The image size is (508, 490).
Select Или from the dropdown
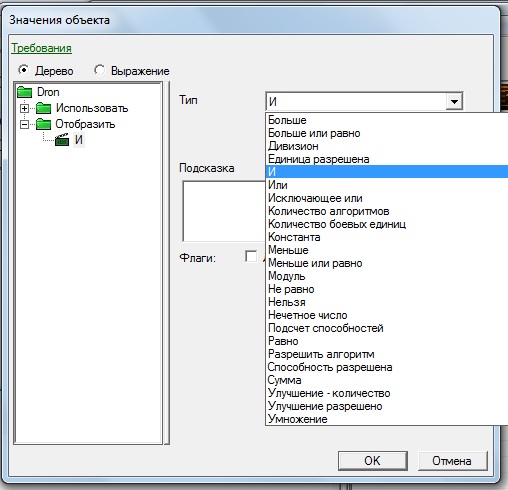pyautogui.click(x=387, y=185)
